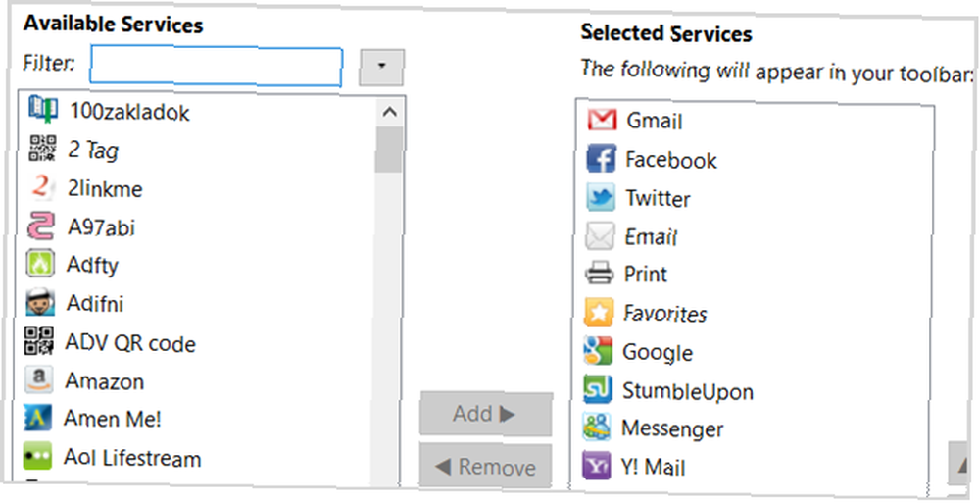The image size is (980, 503).
Task: Select the Amazon icon in Available Services
Action: (x=39, y=379)
